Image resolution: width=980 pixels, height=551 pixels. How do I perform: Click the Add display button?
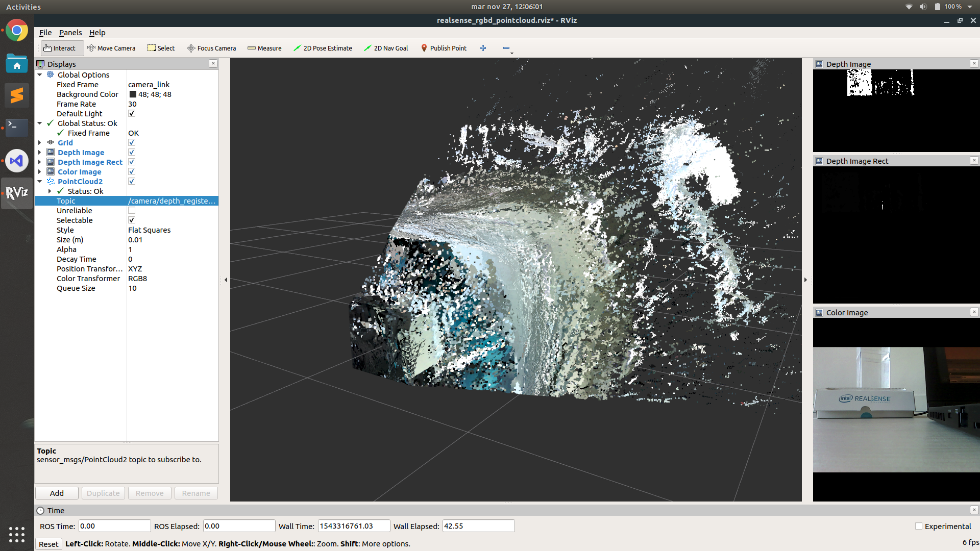56,493
